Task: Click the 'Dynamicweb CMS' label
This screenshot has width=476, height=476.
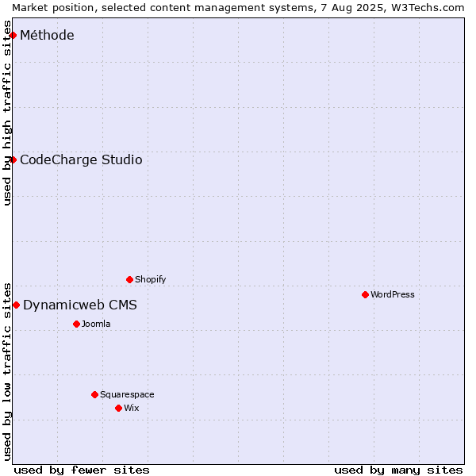Action: 80,305
